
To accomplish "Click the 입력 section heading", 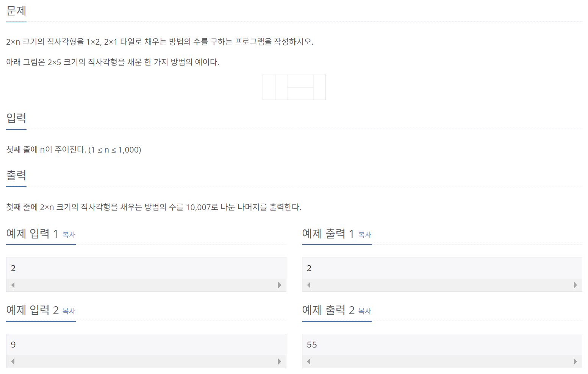I will tap(16, 118).
